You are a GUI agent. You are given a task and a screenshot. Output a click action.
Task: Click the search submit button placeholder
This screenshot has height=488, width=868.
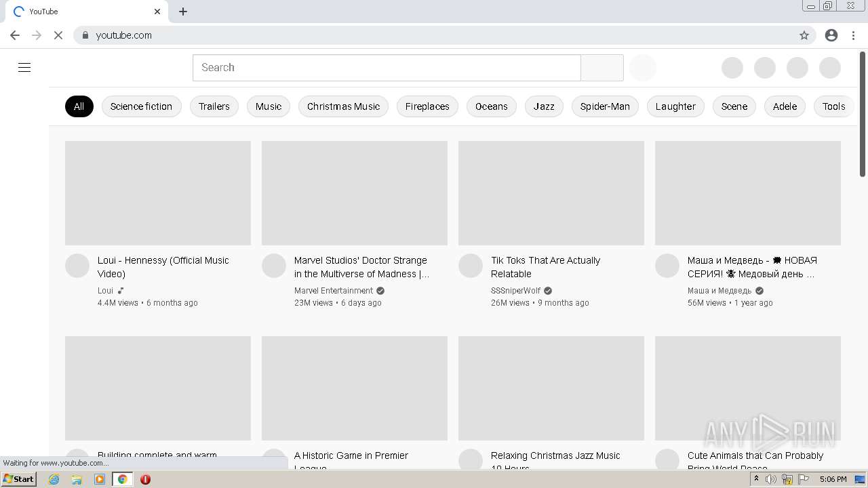pos(602,68)
